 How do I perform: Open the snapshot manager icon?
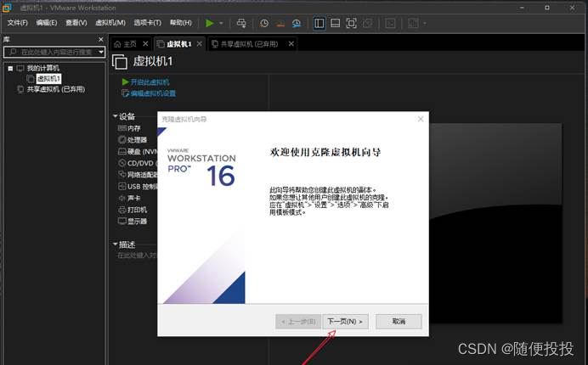pyautogui.click(x=297, y=23)
